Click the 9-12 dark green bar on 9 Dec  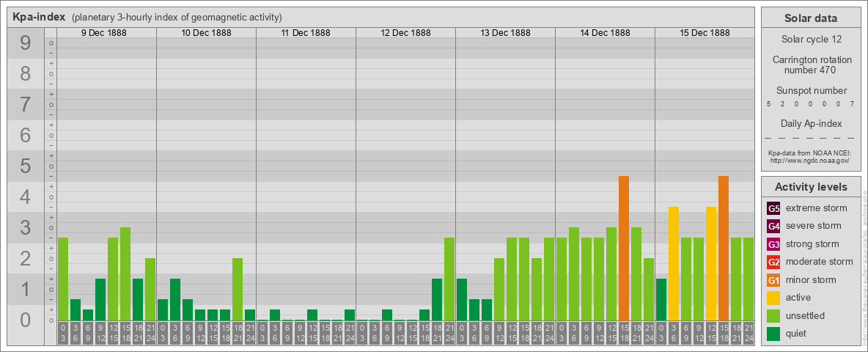[x=100, y=299]
